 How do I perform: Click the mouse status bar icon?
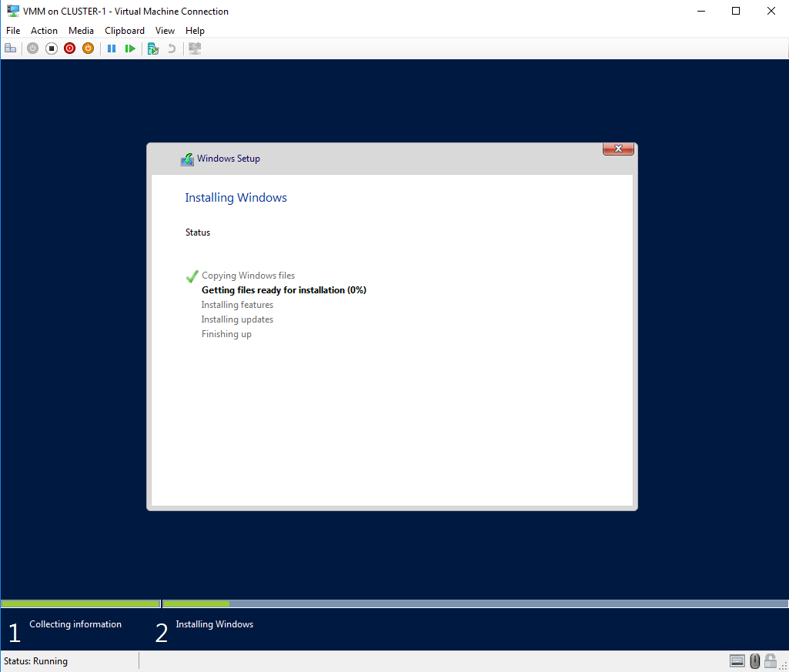755,660
